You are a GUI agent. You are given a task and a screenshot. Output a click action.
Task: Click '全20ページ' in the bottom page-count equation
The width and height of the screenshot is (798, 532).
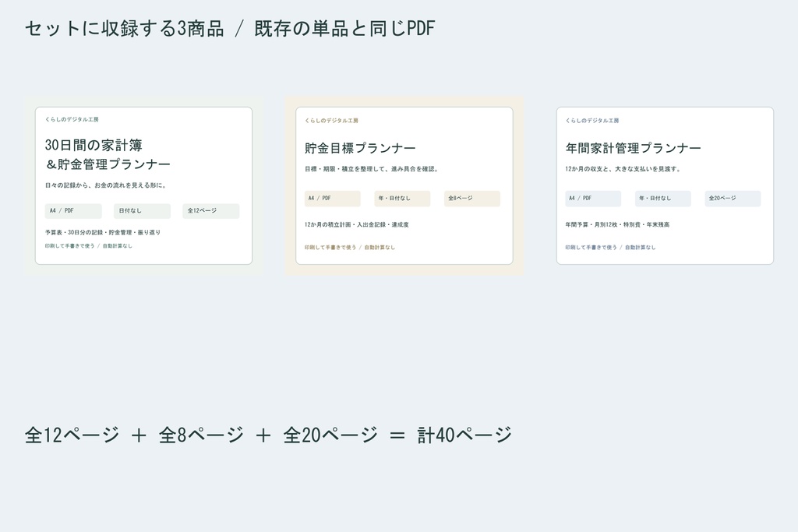tap(330, 435)
